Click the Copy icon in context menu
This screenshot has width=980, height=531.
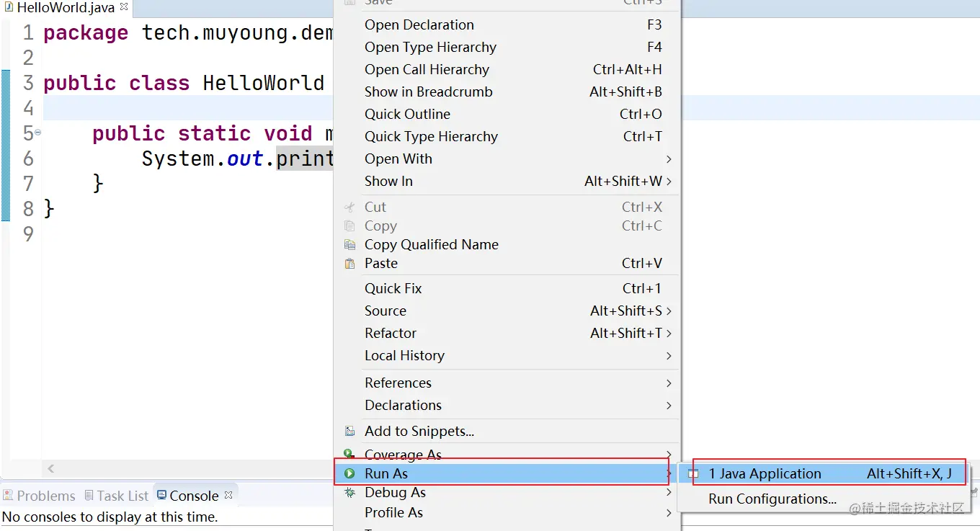(349, 226)
